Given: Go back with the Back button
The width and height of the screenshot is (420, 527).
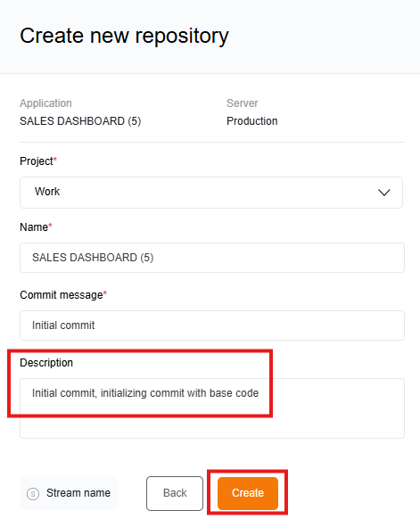Looking at the screenshot, I should pyautogui.click(x=175, y=493).
